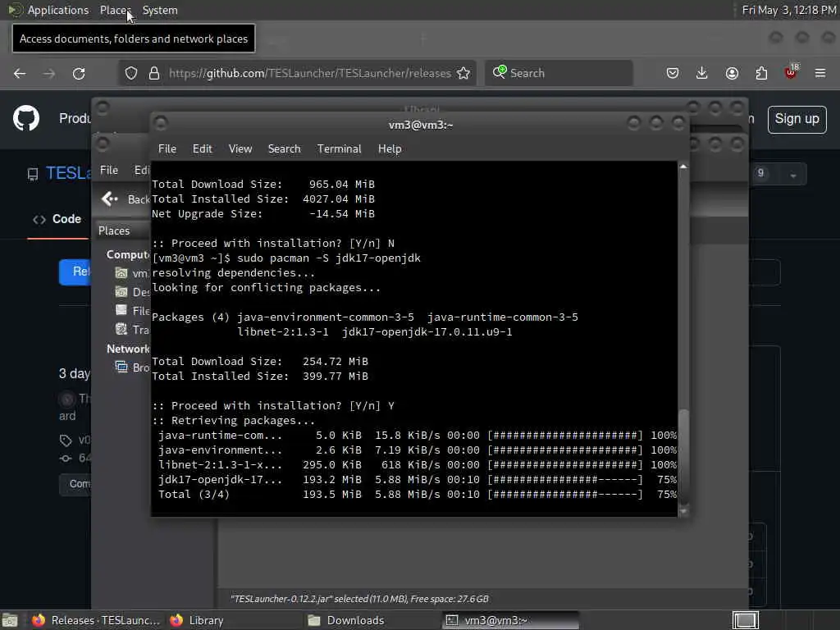Open Firefox downloads panel icon
840x630 pixels.
(702, 73)
